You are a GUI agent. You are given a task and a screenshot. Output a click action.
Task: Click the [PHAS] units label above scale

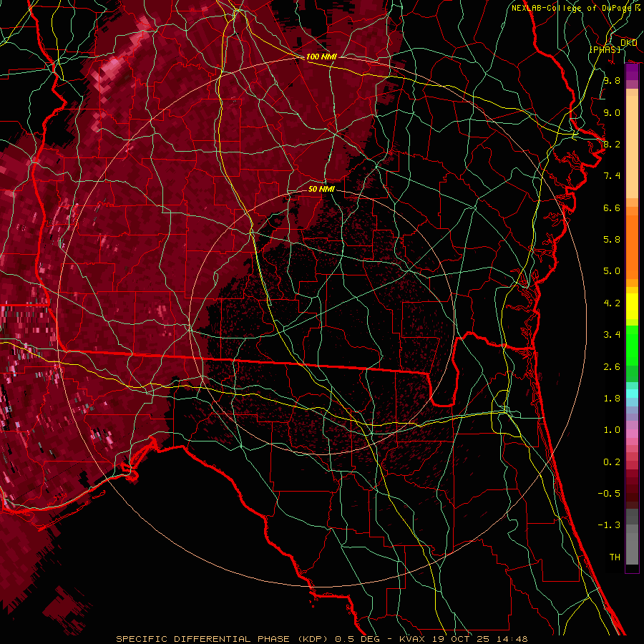605,49
